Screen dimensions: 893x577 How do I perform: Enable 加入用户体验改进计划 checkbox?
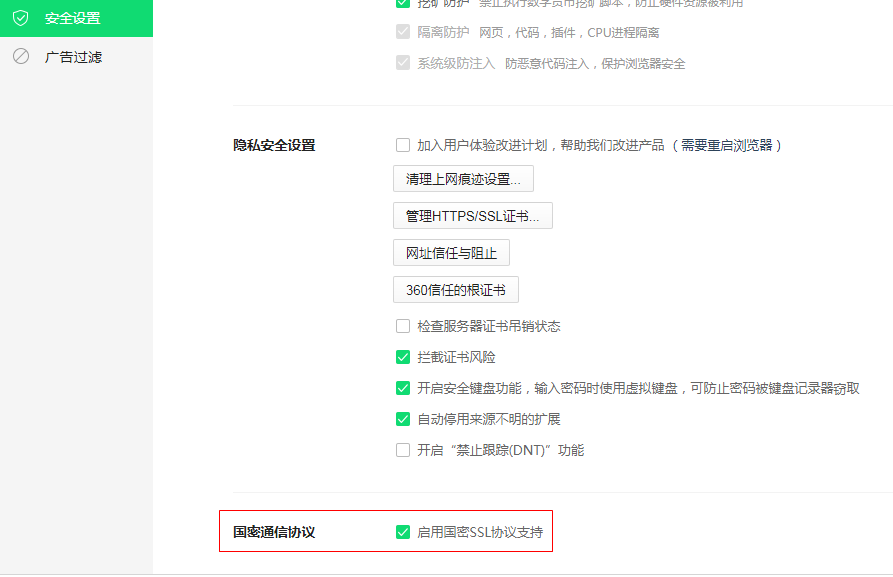[x=403, y=145]
